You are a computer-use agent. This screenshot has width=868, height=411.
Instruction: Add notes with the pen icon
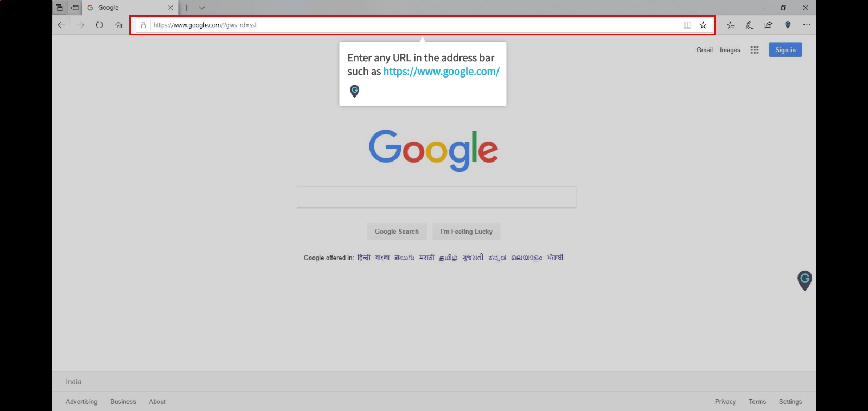pyautogui.click(x=750, y=25)
